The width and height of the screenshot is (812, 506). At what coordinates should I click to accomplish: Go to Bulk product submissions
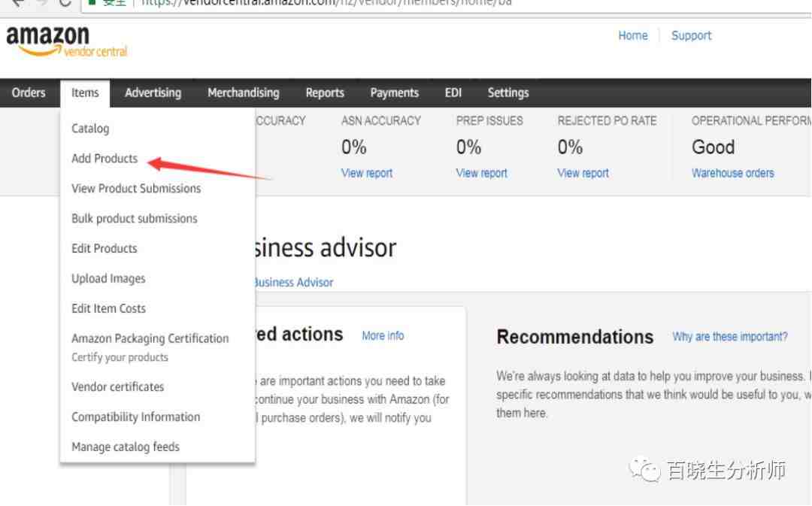click(134, 219)
